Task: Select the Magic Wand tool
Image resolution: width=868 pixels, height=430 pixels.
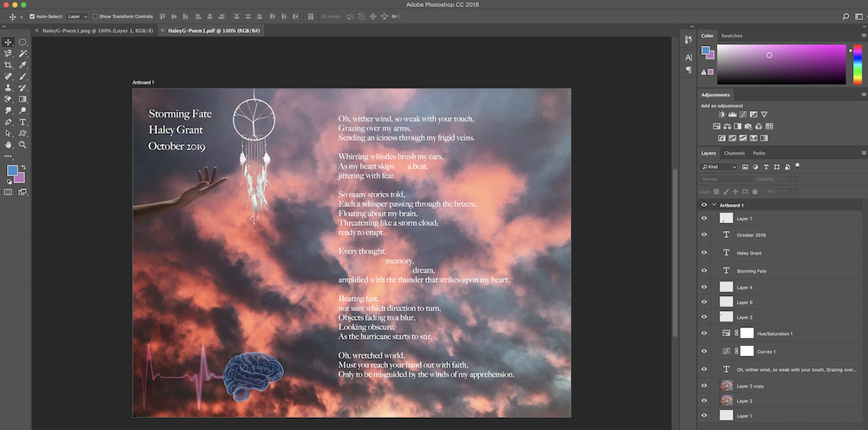Action: (x=23, y=54)
